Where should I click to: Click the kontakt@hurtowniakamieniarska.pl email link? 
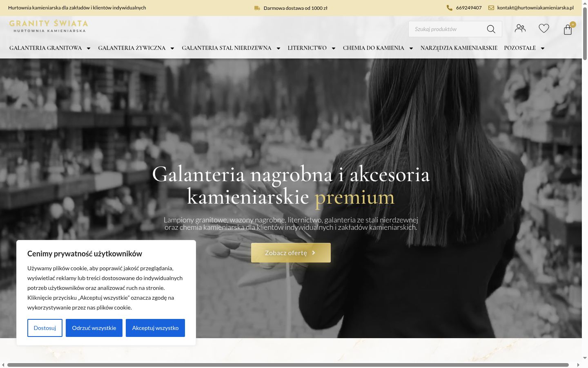[535, 8]
